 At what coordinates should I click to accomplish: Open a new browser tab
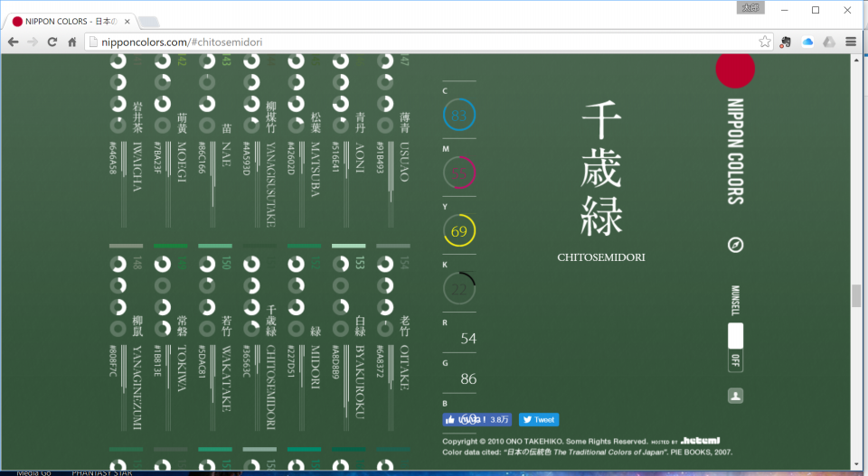click(x=149, y=22)
